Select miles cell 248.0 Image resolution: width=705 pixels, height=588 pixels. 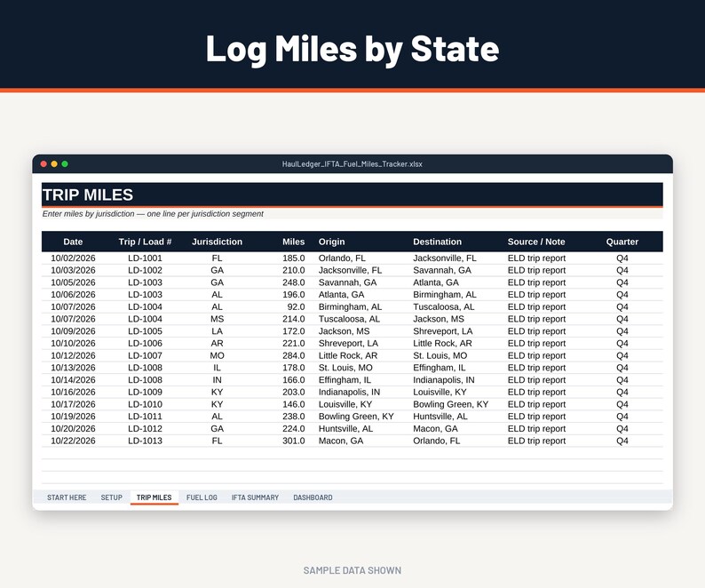pyautogui.click(x=294, y=282)
